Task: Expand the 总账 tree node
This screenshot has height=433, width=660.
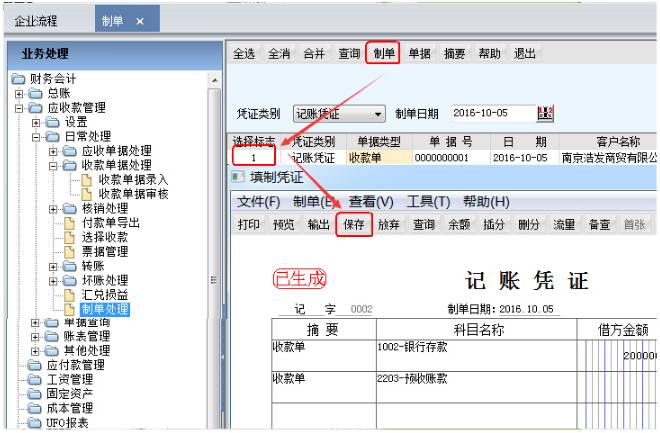Action: point(20,93)
